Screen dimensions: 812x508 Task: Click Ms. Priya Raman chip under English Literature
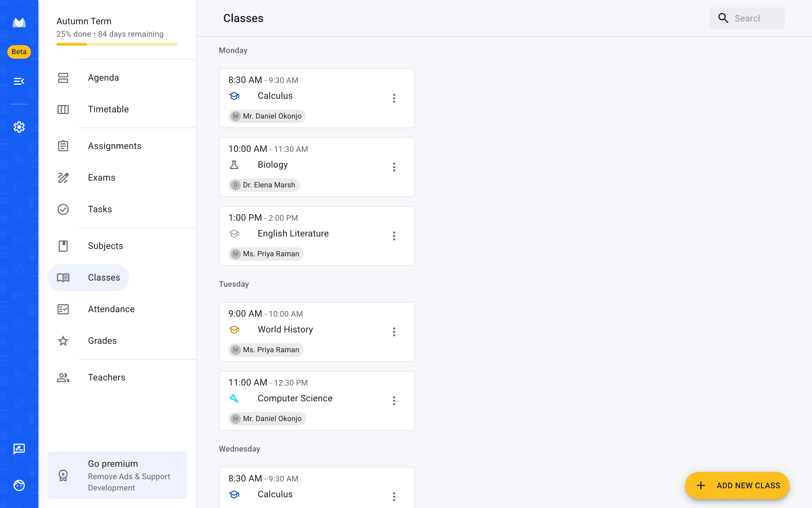coord(266,254)
